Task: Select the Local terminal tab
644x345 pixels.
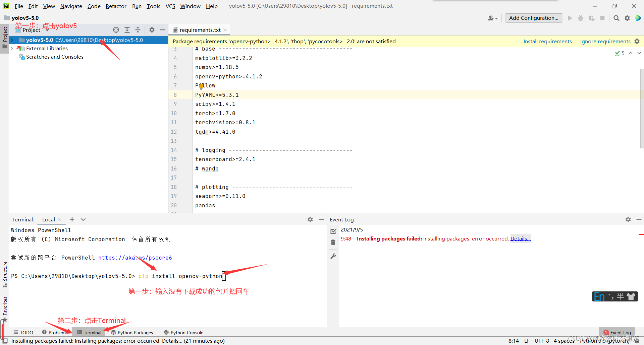Action: click(x=48, y=219)
